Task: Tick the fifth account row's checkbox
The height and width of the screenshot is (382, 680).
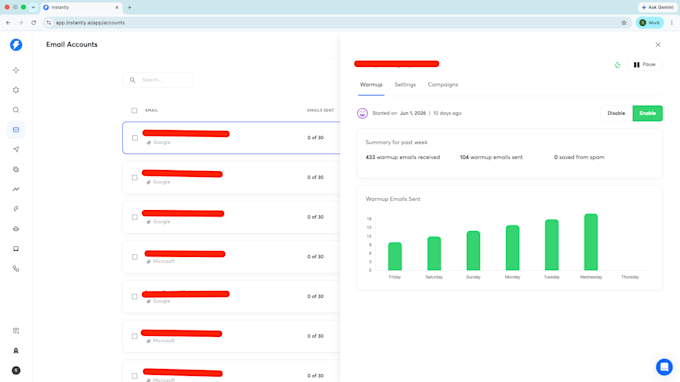Action: [135, 297]
